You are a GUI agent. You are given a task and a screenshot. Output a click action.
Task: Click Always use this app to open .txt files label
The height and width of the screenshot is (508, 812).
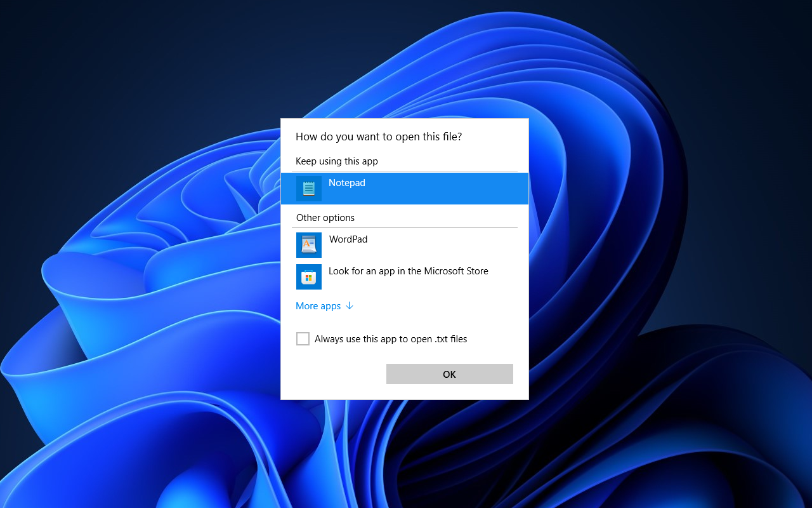391,339
